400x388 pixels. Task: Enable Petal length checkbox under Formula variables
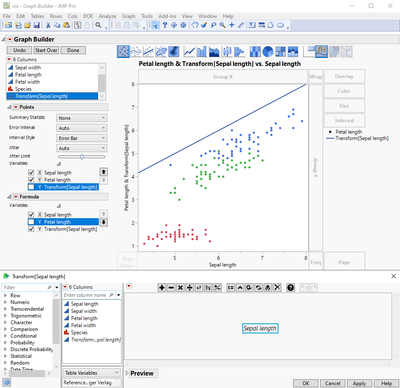(x=31, y=222)
